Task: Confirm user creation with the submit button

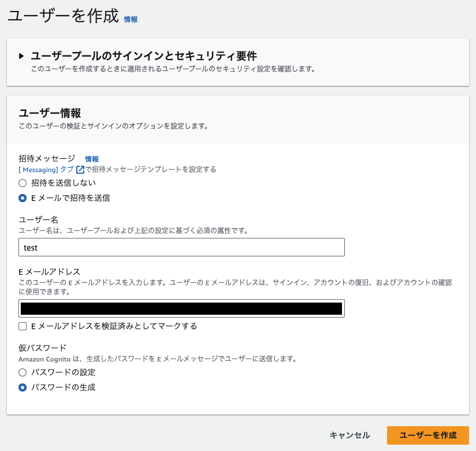Action: (x=430, y=436)
